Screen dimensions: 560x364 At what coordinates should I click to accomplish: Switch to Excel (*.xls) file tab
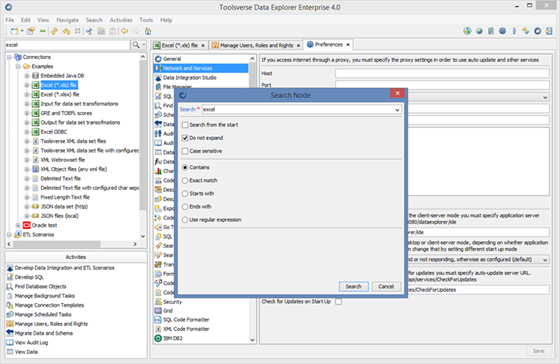pos(179,45)
